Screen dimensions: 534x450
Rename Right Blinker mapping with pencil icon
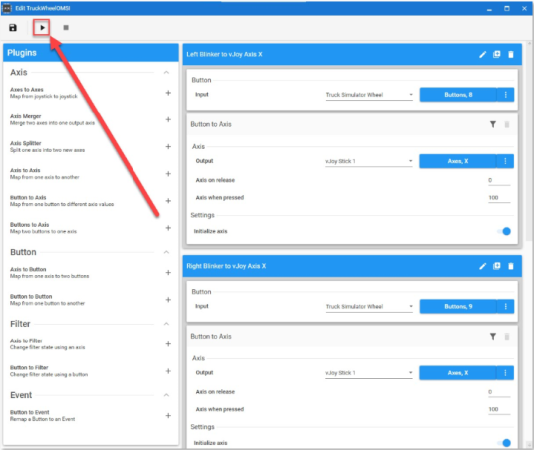(483, 266)
